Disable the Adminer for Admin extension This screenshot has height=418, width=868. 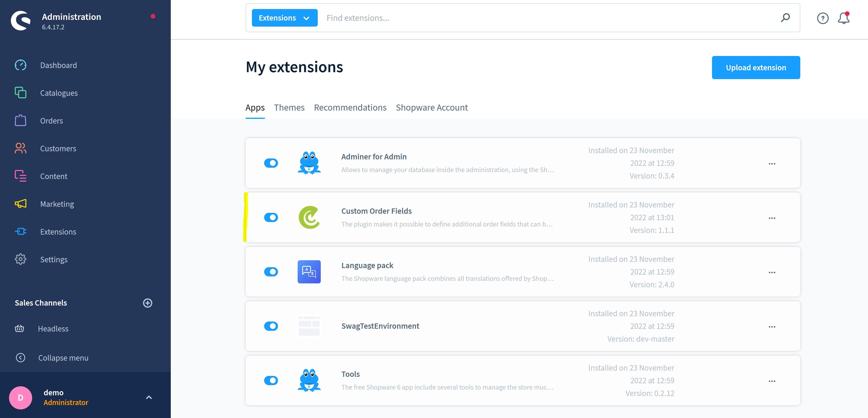[x=271, y=163]
